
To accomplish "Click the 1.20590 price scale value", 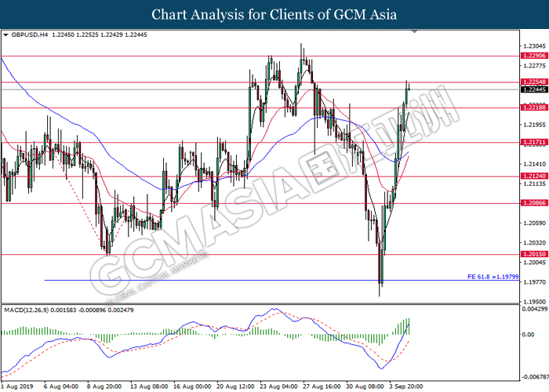I will point(534,223).
